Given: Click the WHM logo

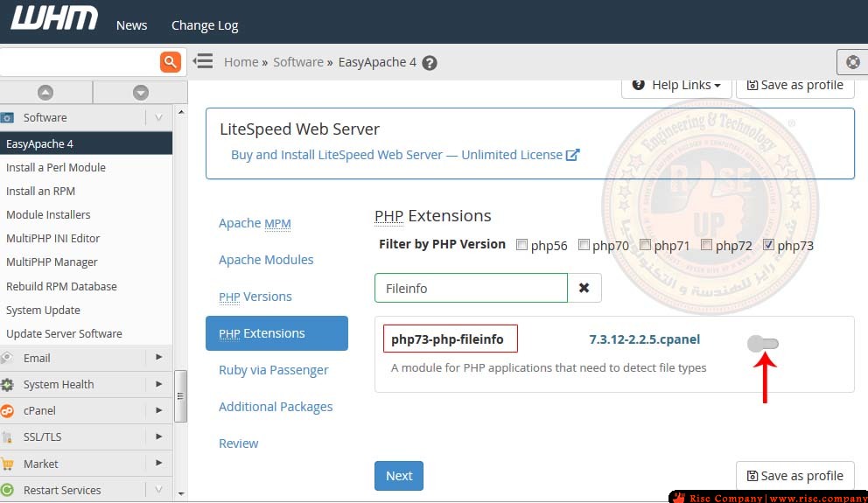Looking at the screenshot, I should pos(54,18).
